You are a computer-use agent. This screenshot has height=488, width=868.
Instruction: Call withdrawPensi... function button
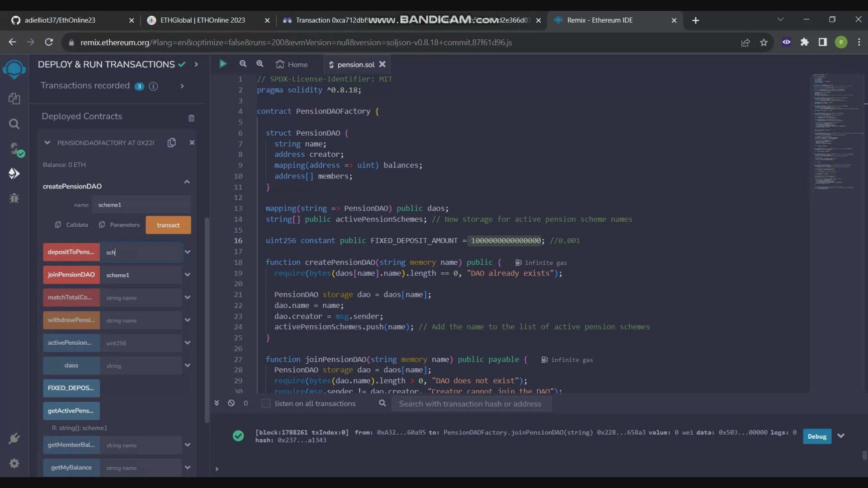71,320
